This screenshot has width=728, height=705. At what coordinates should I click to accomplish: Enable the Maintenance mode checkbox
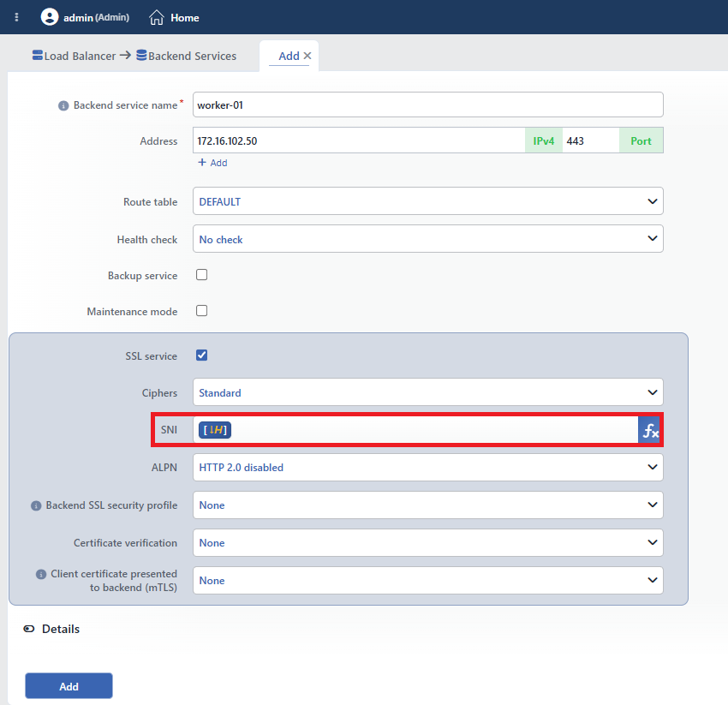[201, 311]
